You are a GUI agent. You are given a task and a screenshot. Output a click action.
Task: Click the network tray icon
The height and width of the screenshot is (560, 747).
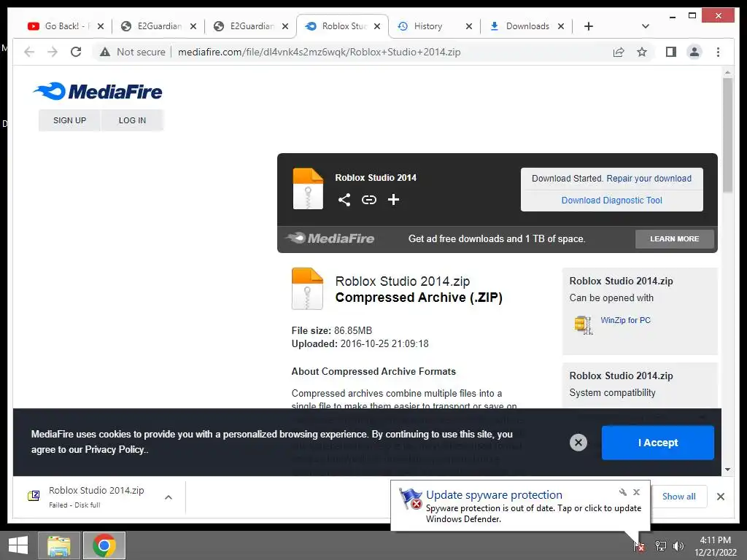tap(660, 545)
